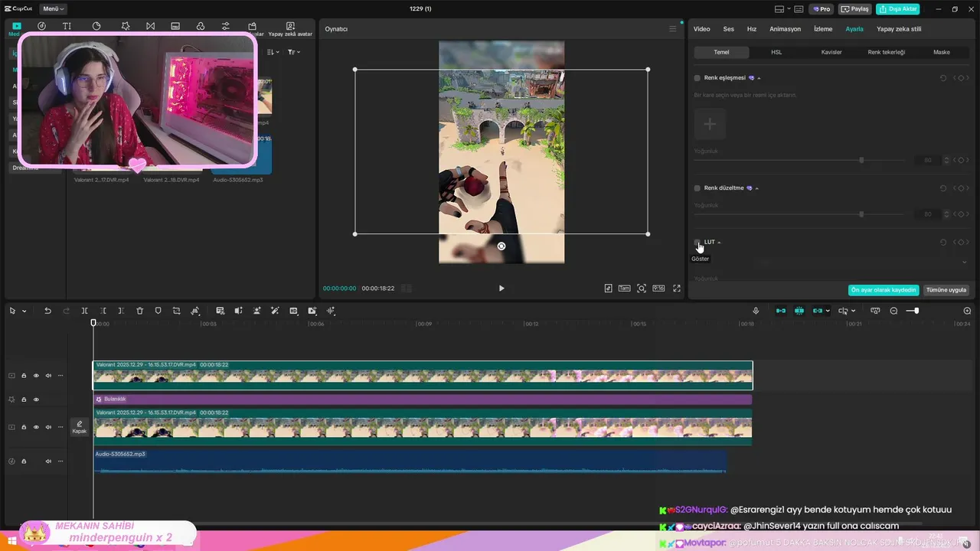Image resolution: width=980 pixels, height=551 pixels.
Task: Click the focus frame icon in player
Action: (642, 289)
